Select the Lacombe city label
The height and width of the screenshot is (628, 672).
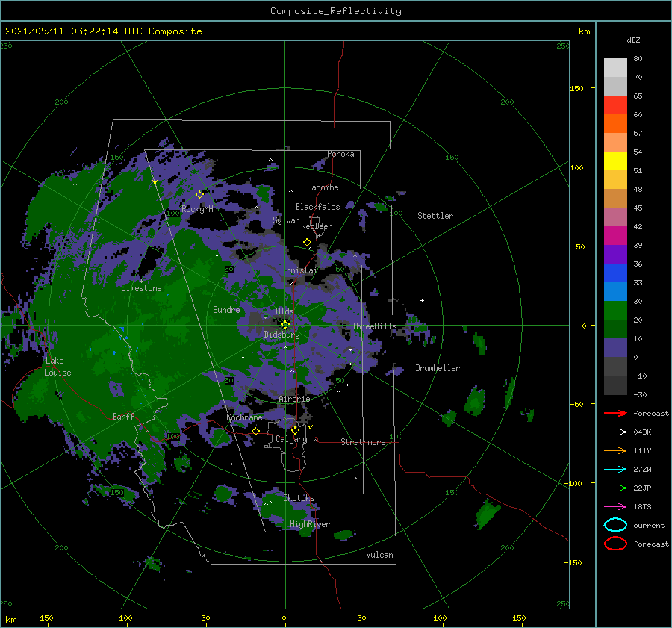click(x=323, y=187)
